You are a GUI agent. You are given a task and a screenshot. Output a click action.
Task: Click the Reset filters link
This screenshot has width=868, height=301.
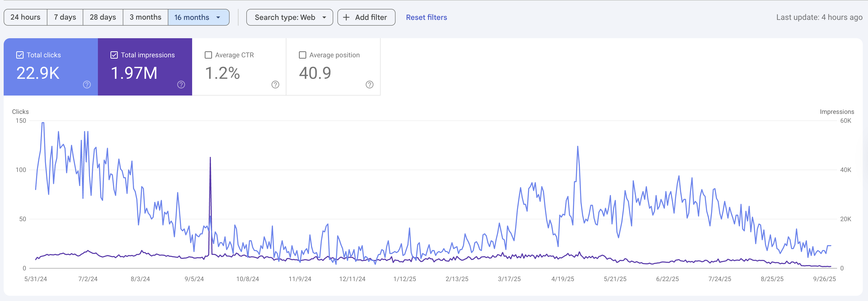pyautogui.click(x=426, y=18)
